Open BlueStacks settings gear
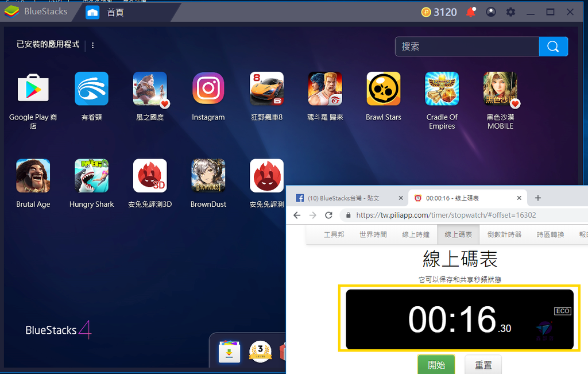The width and height of the screenshot is (588, 374). click(x=510, y=12)
